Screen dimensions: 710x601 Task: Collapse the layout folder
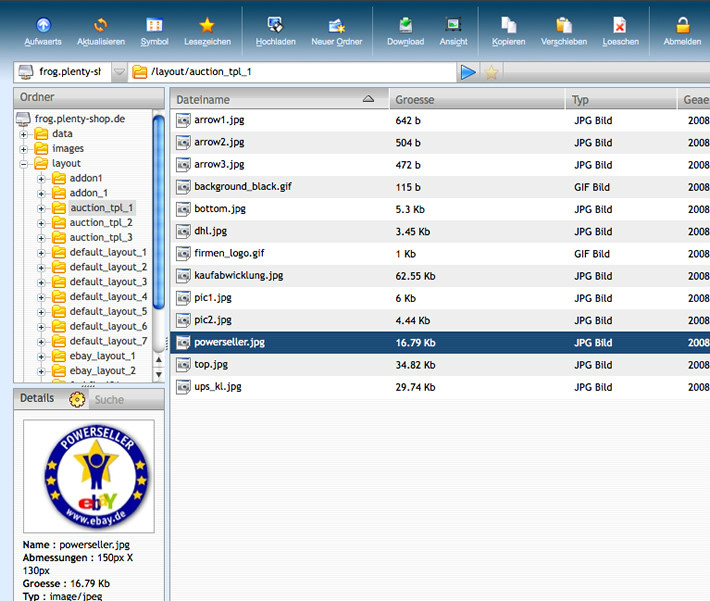pos(24,164)
